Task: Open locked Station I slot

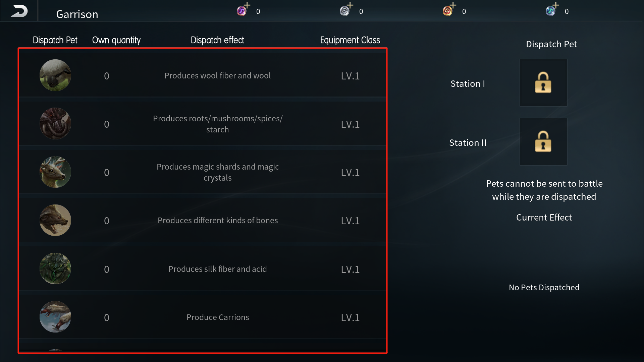Action: coord(543,83)
